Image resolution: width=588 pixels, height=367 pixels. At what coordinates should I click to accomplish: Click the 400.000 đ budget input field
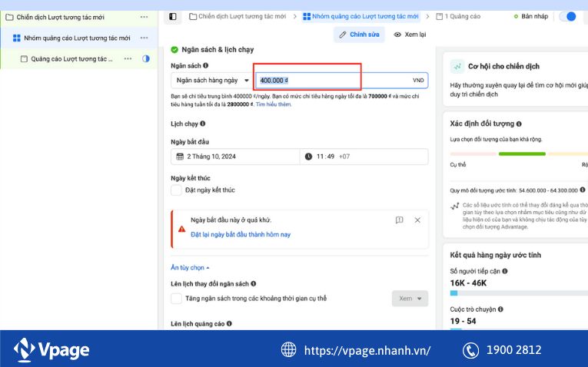[x=341, y=80]
